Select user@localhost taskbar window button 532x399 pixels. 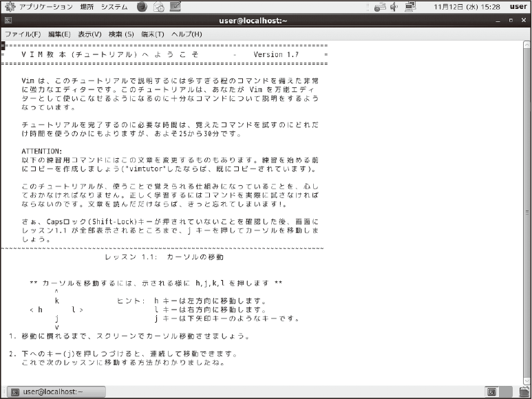tap(54, 391)
